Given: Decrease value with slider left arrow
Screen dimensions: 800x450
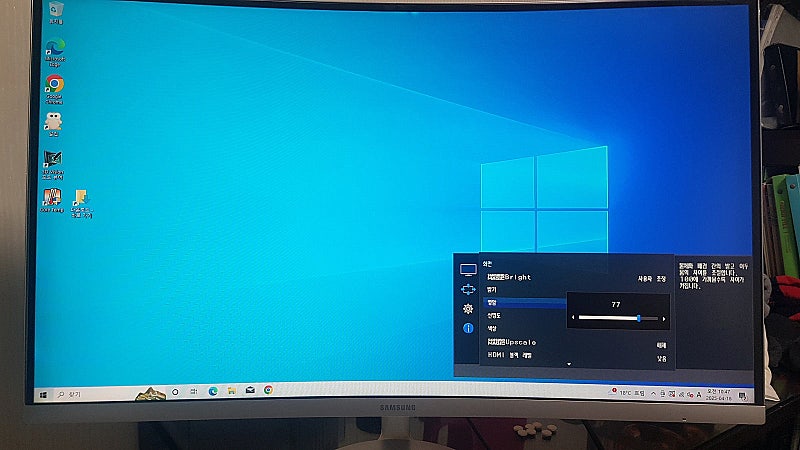Looking at the screenshot, I should click(573, 317).
